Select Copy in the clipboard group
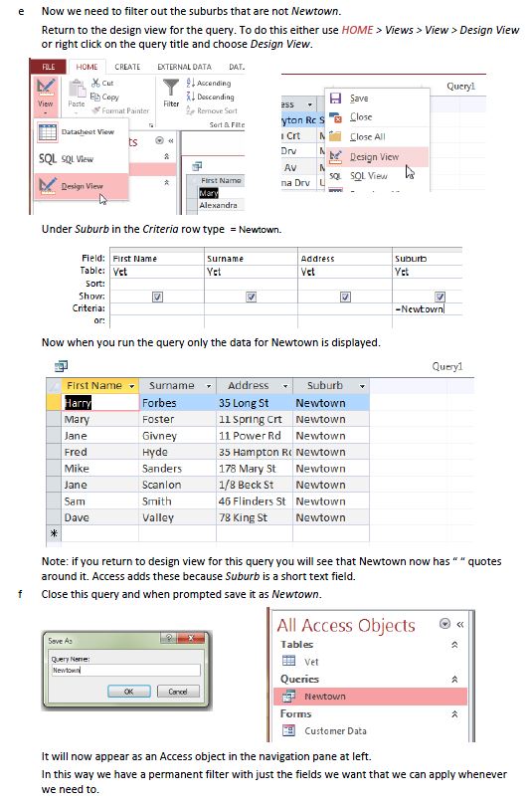 point(104,97)
